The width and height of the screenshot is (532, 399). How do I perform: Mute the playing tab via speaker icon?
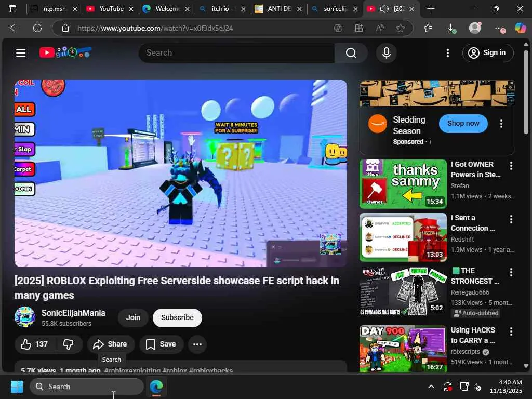click(x=384, y=9)
